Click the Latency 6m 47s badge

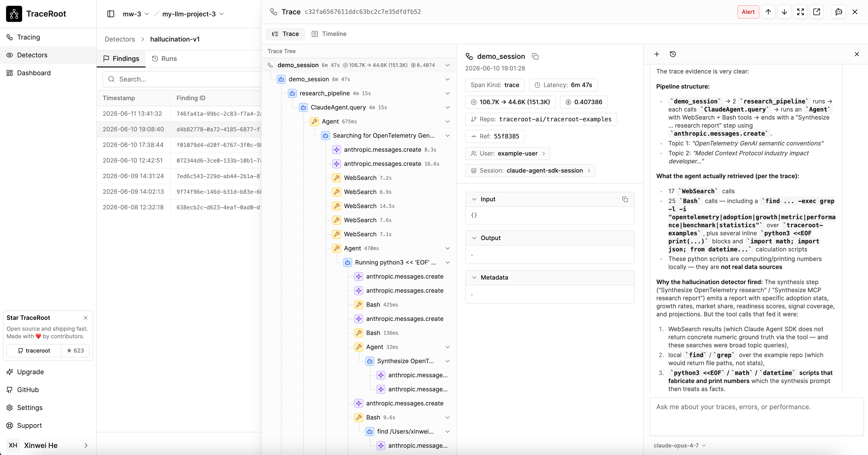[563, 85]
